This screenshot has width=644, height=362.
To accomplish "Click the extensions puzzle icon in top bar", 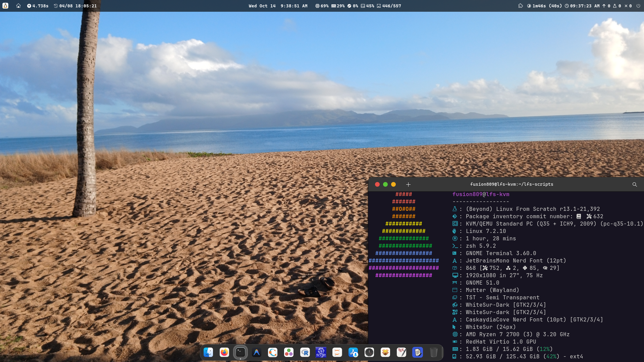I will point(521,6).
